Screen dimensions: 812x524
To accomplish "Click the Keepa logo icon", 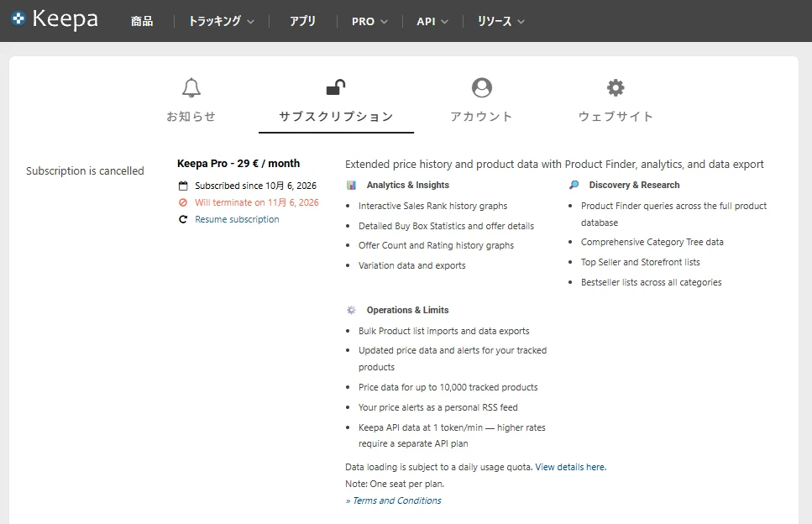I will pyautogui.click(x=18, y=18).
